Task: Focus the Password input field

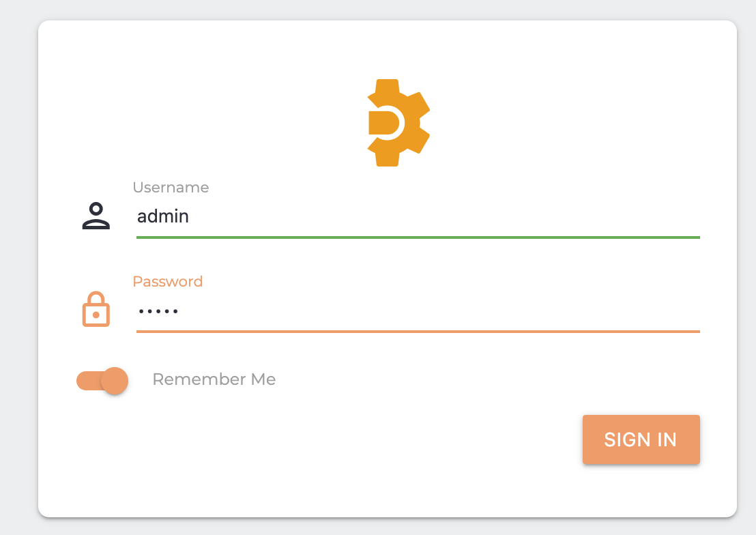Action: click(418, 311)
